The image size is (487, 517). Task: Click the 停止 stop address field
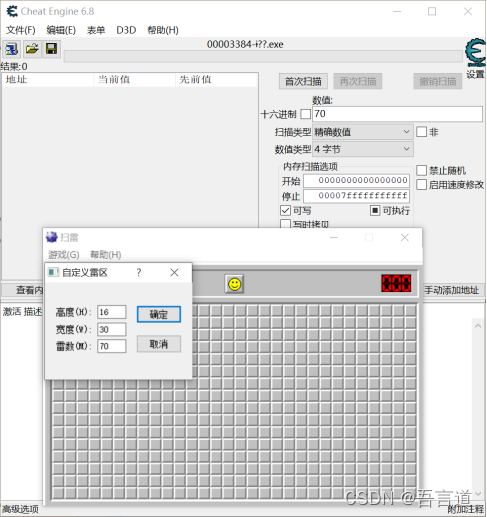[356, 196]
